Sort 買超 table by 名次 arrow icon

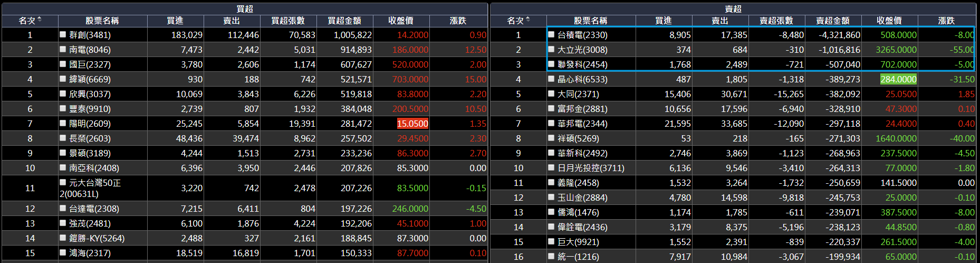pos(40,20)
